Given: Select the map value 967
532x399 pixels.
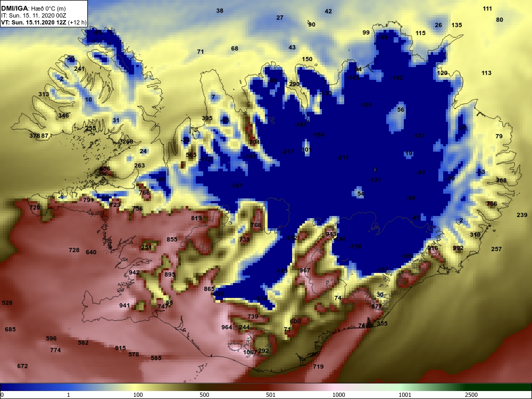Looking at the screenshot, I should tap(305, 270).
